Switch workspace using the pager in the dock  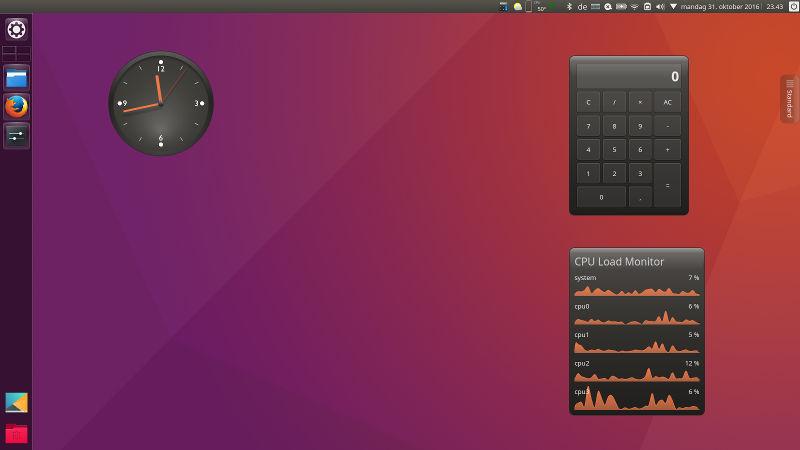click(x=16, y=54)
